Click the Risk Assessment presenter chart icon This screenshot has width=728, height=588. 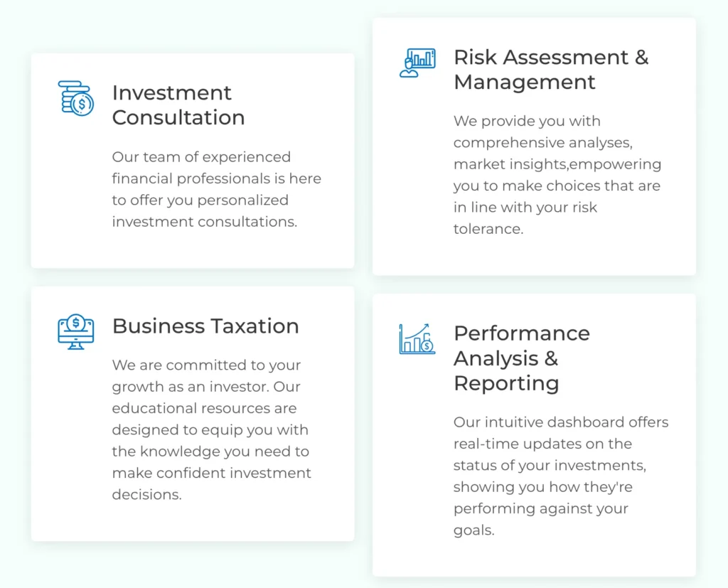417,63
